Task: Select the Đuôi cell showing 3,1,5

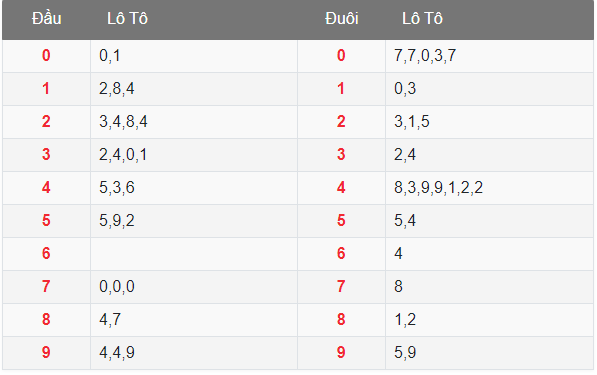Action: tap(490, 122)
